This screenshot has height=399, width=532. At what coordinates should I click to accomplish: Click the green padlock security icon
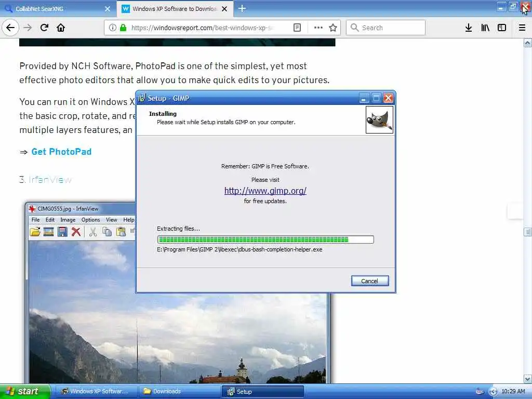[123, 28]
